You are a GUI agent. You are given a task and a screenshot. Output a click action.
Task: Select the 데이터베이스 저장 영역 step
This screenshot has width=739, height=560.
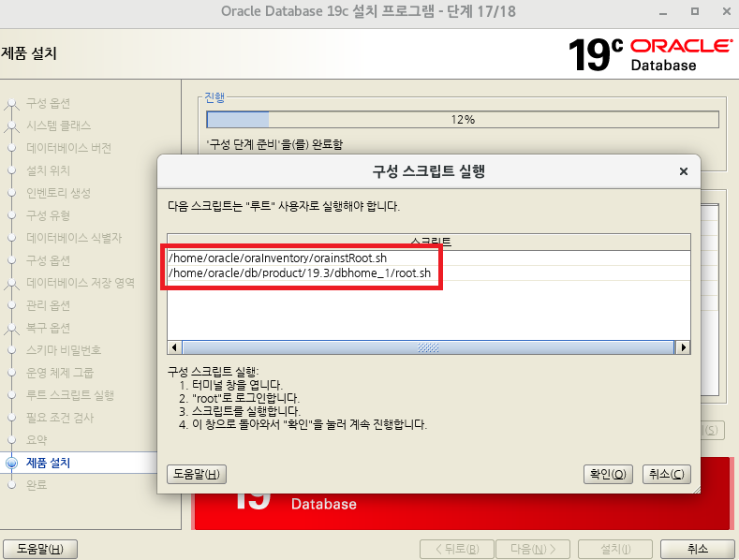pyautogui.click(x=81, y=283)
